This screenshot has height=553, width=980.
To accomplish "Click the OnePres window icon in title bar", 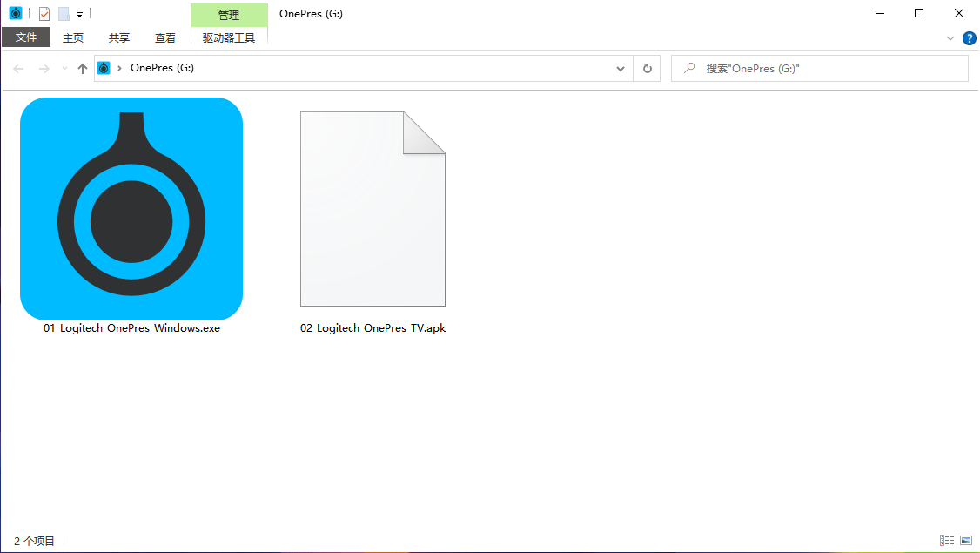I will (16, 13).
